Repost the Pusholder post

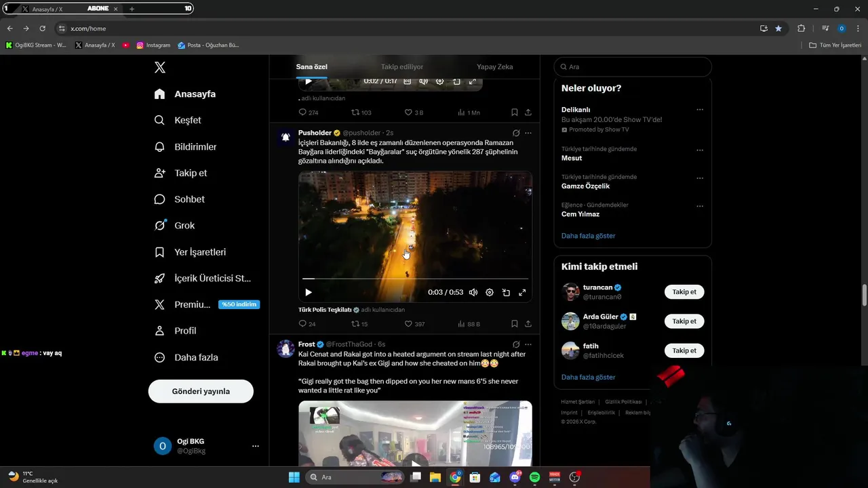359,324
